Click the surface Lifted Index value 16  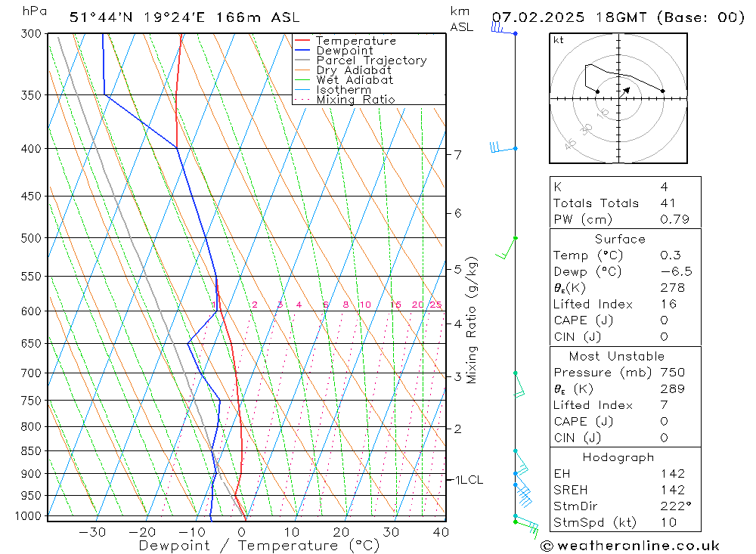(669, 305)
